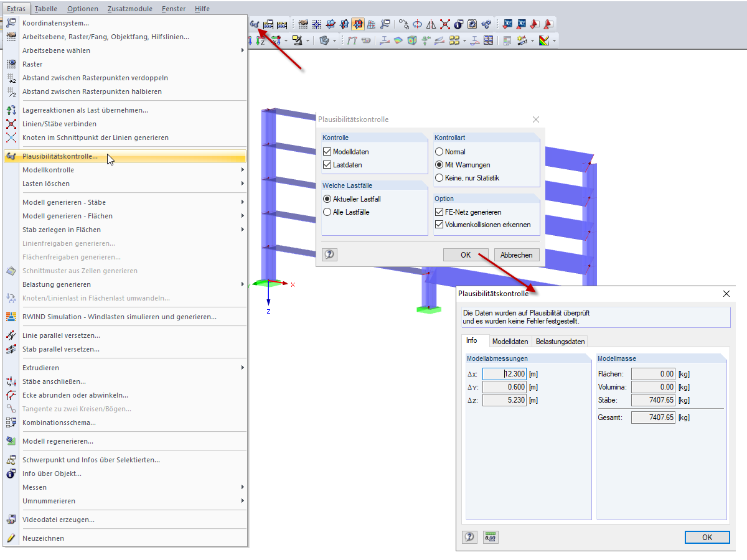Click the yellow box microscope toolbar icon
The width and height of the screenshot is (747, 560).
pos(297,40)
